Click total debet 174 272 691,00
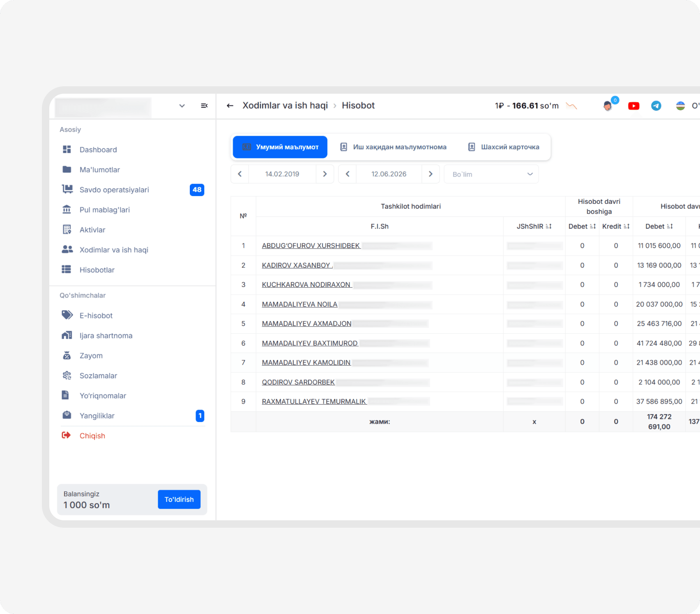This screenshot has height=614, width=700. tap(659, 422)
